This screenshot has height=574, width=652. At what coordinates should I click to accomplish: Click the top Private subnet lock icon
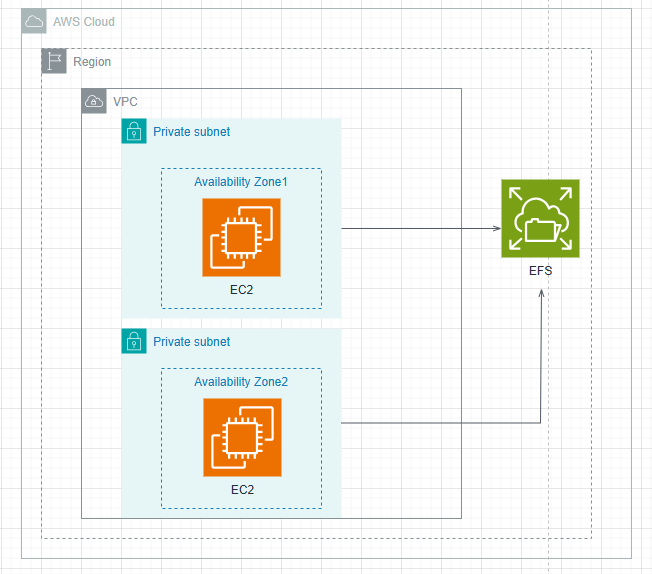tap(134, 131)
